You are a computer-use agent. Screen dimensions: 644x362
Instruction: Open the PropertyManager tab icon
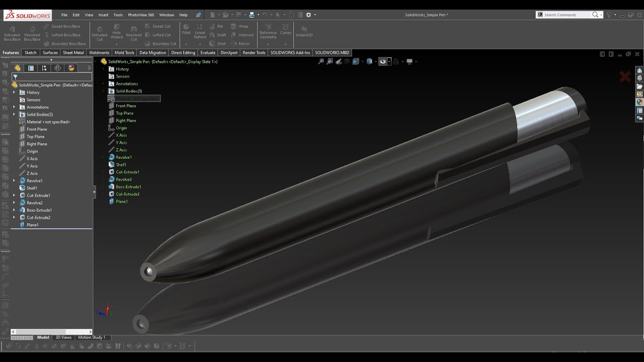click(x=31, y=68)
